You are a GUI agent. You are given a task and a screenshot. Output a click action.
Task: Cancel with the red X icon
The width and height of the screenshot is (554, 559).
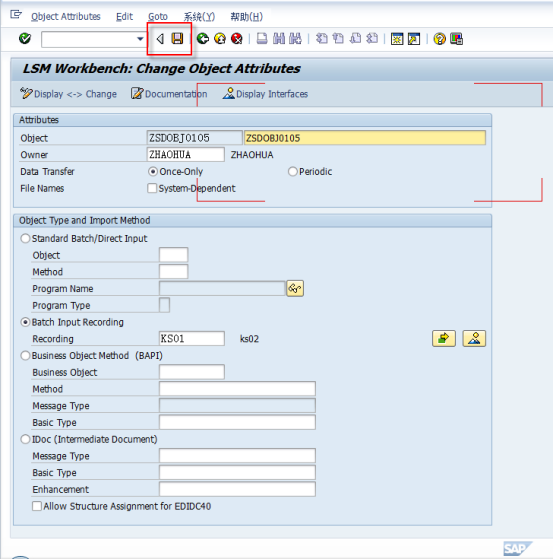(237, 39)
